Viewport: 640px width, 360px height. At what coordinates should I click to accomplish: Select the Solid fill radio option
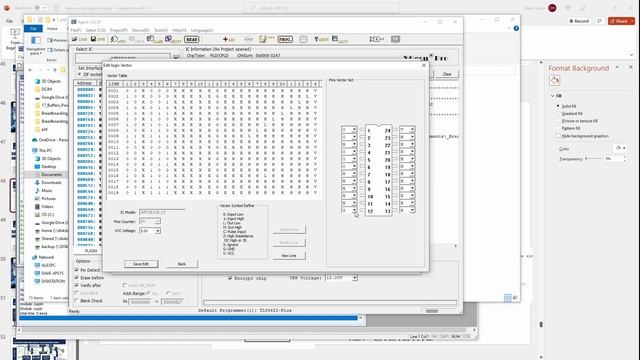click(558, 106)
